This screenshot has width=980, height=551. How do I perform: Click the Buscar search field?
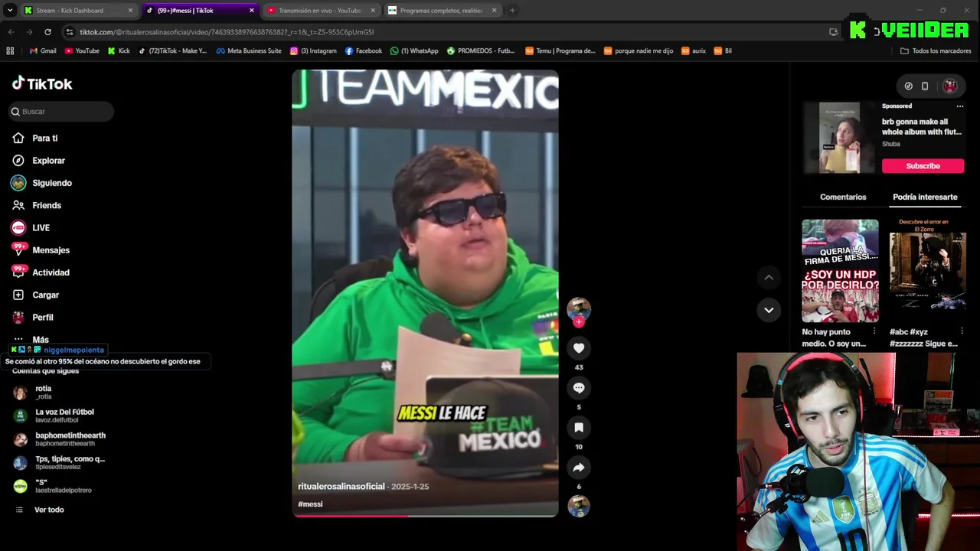point(61,112)
